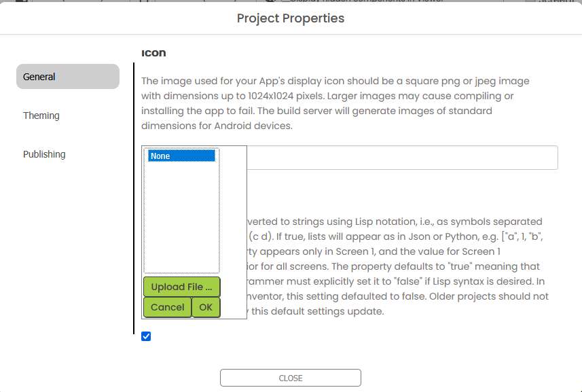
Task: Toggle the checkbox below the list-display description
Action: (x=147, y=336)
